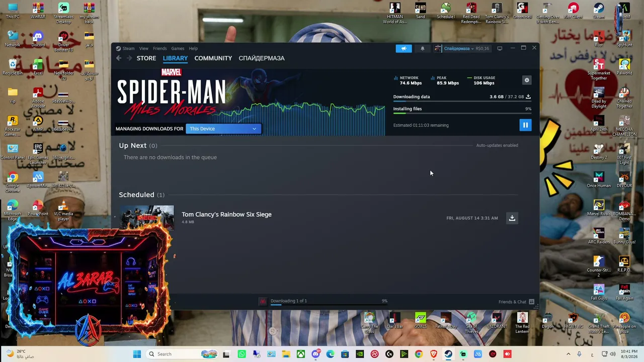Image resolution: width=644 pixels, height=362 pixels.
Task: Select the Marvel Rivals desktop icon
Action: [x=599, y=208]
